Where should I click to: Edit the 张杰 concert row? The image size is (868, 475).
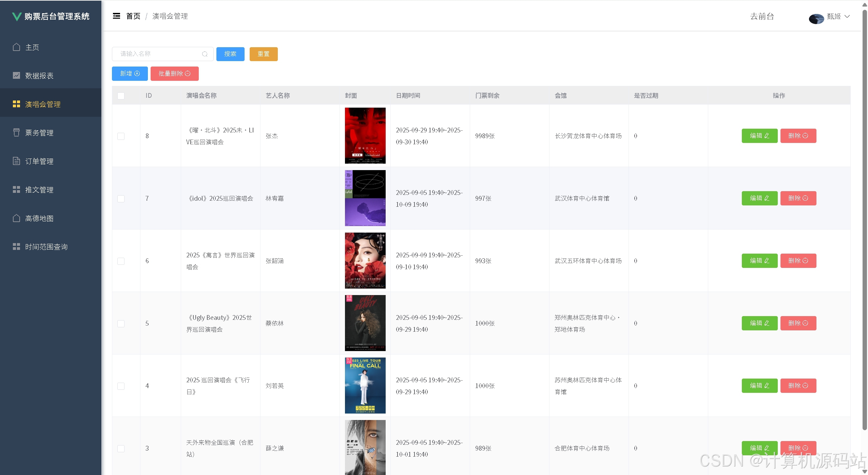(759, 136)
